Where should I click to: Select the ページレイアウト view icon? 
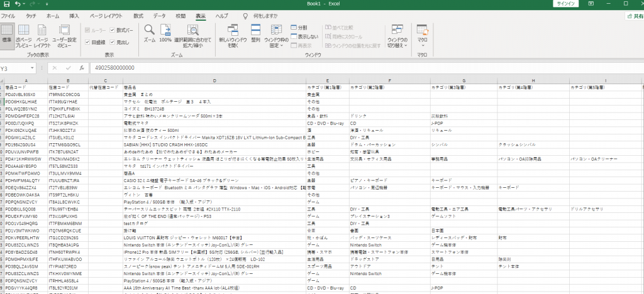[42, 35]
